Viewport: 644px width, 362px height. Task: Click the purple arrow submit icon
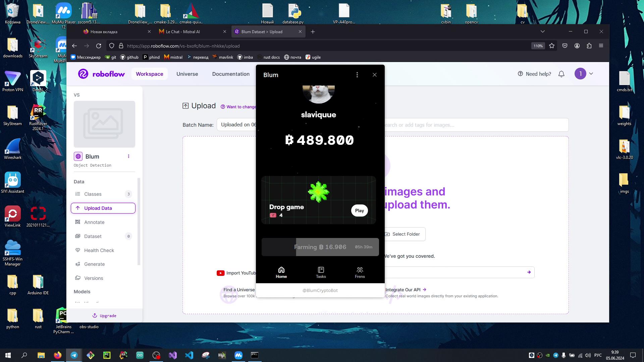click(529, 272)
